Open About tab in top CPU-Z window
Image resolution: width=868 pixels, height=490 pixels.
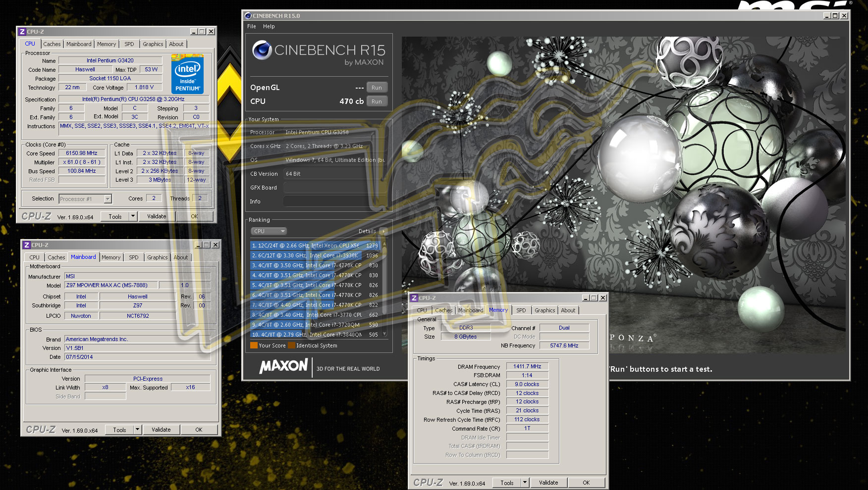[x=176, y=44]
